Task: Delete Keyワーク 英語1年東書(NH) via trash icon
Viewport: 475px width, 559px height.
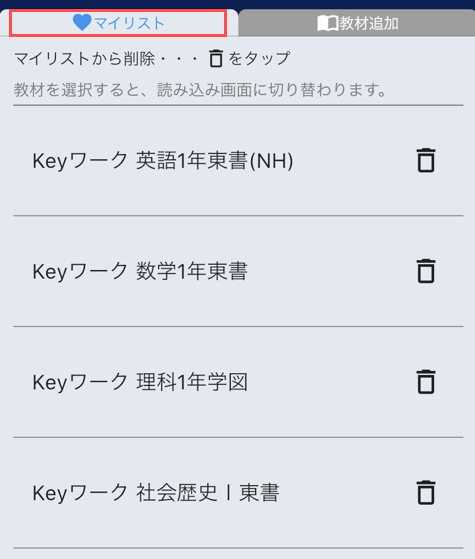Action: click(426, 160)
